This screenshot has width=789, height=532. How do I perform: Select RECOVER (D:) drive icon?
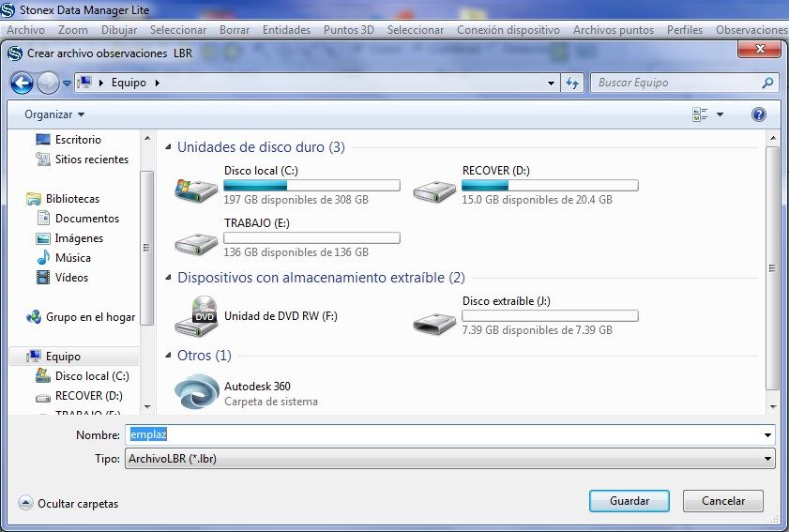point(434,191)
